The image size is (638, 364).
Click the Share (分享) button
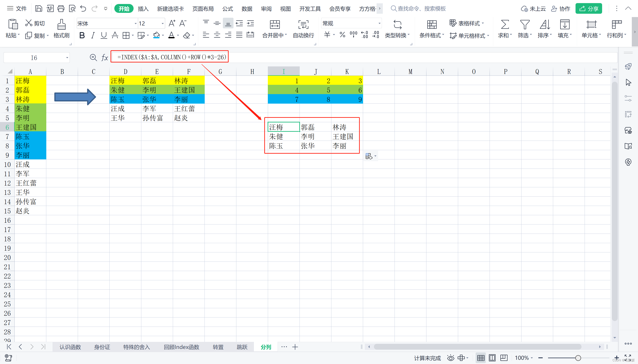[x=588, y=9]
